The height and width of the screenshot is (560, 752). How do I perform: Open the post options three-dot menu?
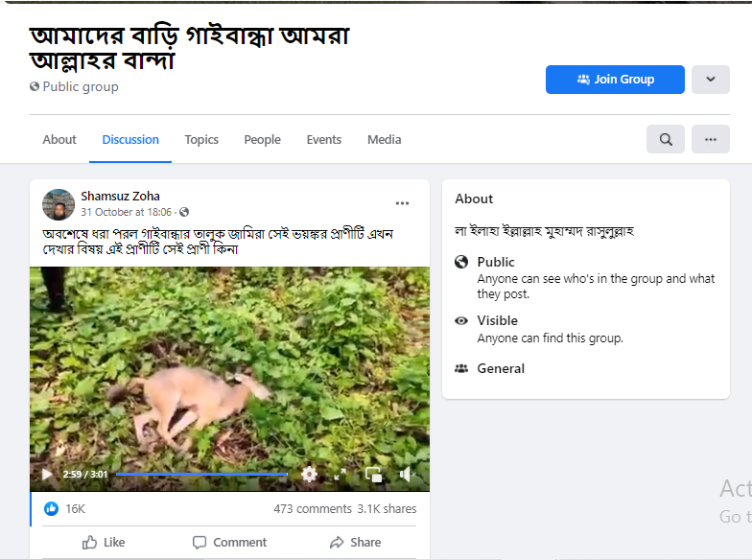click(x=402, y=203)
